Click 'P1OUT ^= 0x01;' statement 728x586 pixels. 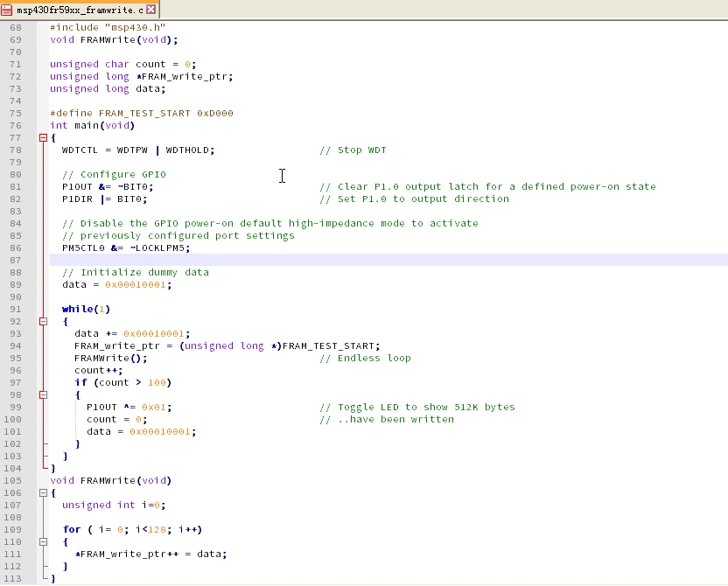(x=129, y=408)
